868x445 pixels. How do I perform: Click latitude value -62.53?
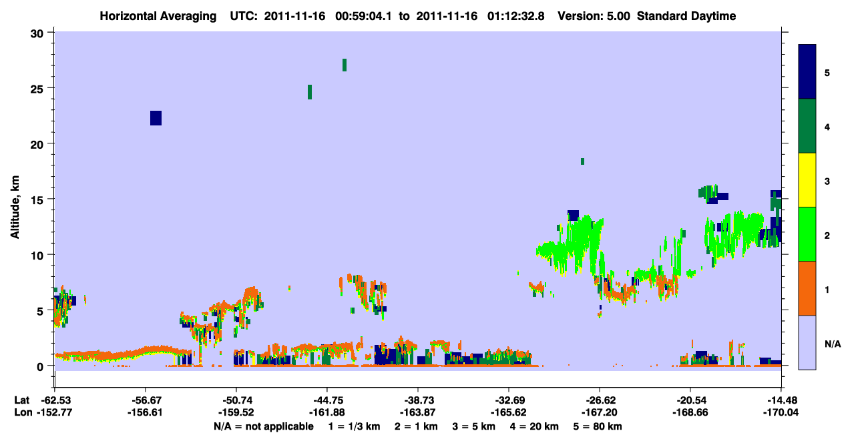pyautogui.click(x=54, y=400)
